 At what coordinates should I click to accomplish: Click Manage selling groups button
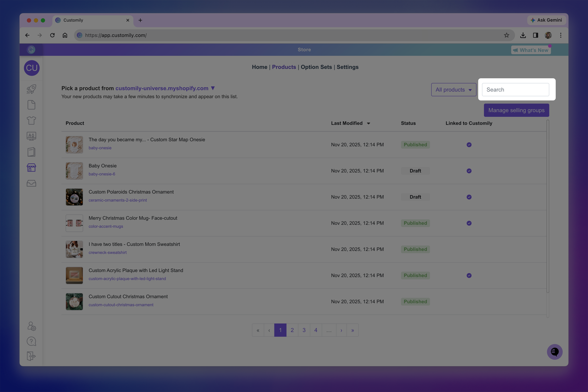coord(516,110)
